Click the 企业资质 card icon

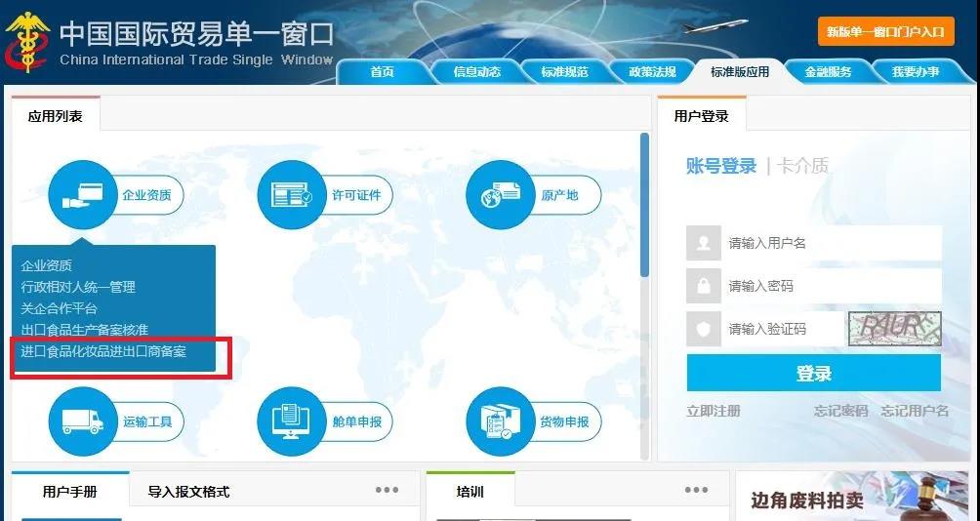[82, 195]
